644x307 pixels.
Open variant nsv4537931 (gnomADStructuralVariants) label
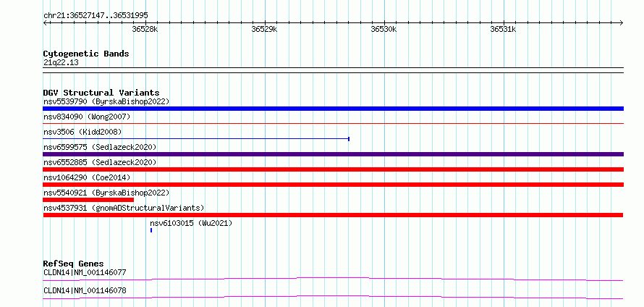click(124, 208)
